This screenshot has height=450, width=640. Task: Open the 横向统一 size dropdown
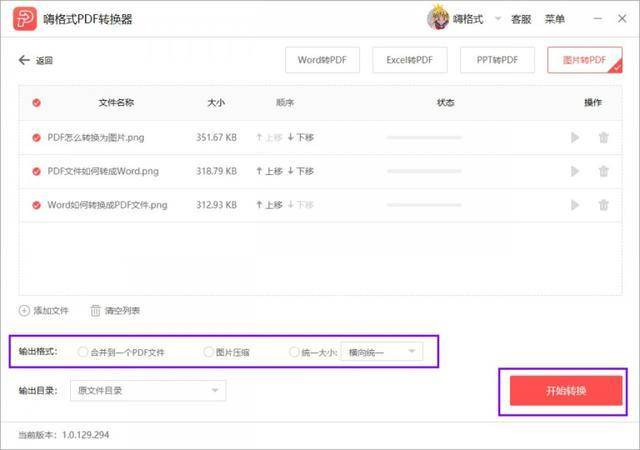click(382, 352)
